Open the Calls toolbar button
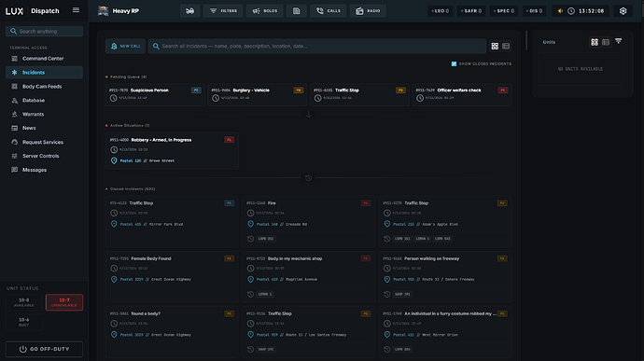 point(328,11)
